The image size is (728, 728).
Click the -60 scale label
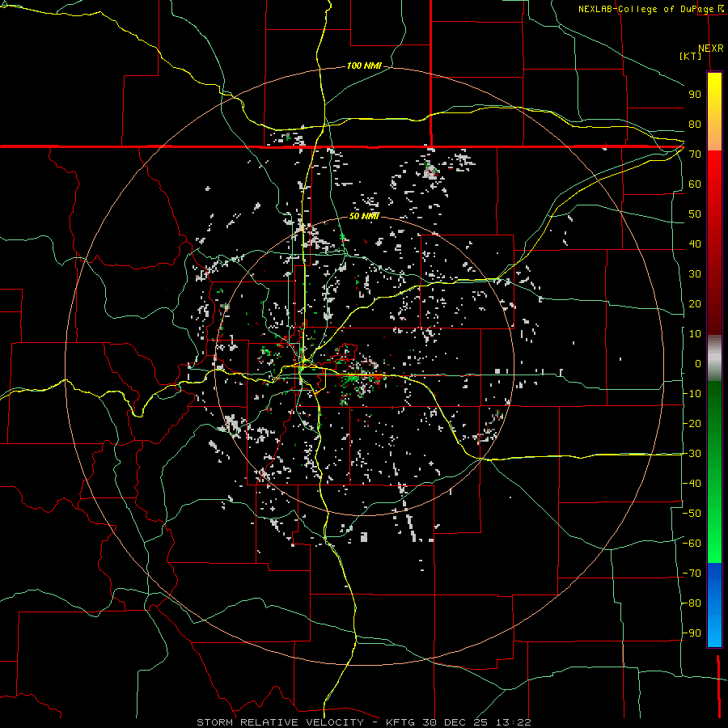pos(692,544)
